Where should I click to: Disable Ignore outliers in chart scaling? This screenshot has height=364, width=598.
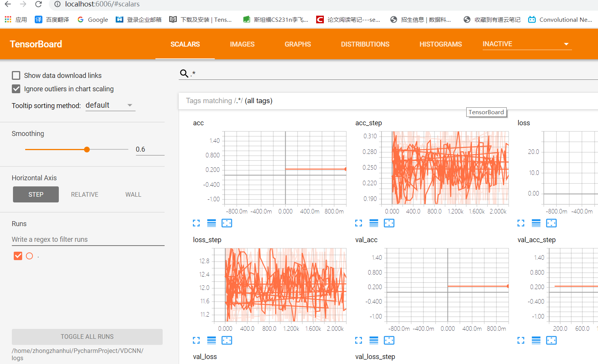(16, 89)
